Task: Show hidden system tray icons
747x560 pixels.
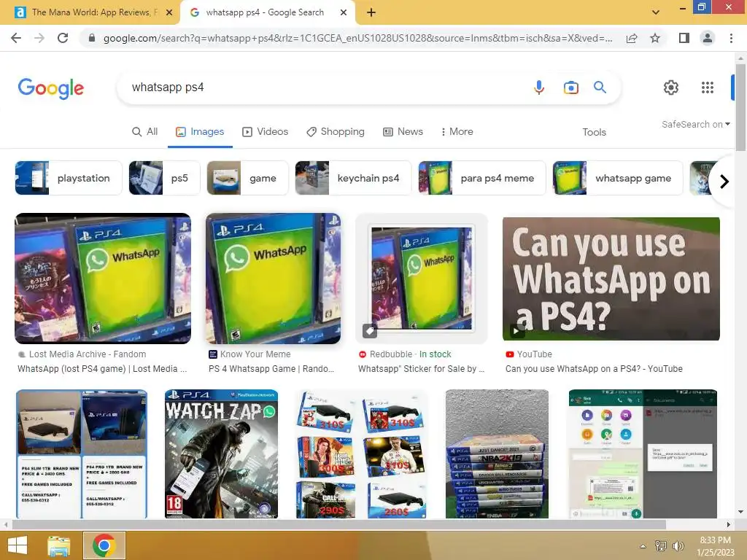Action: coord(643,545)
